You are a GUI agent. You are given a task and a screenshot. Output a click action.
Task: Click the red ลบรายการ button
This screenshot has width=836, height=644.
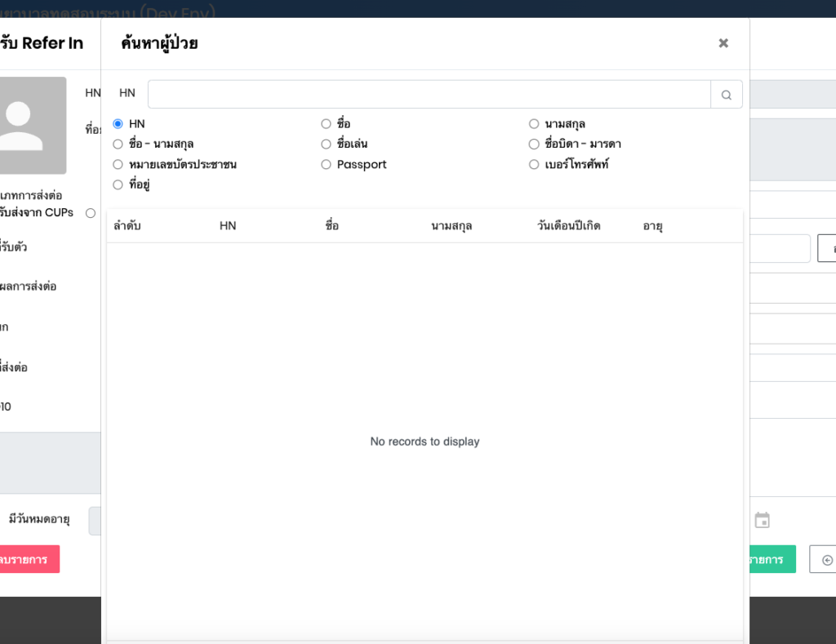coord(29,559)
